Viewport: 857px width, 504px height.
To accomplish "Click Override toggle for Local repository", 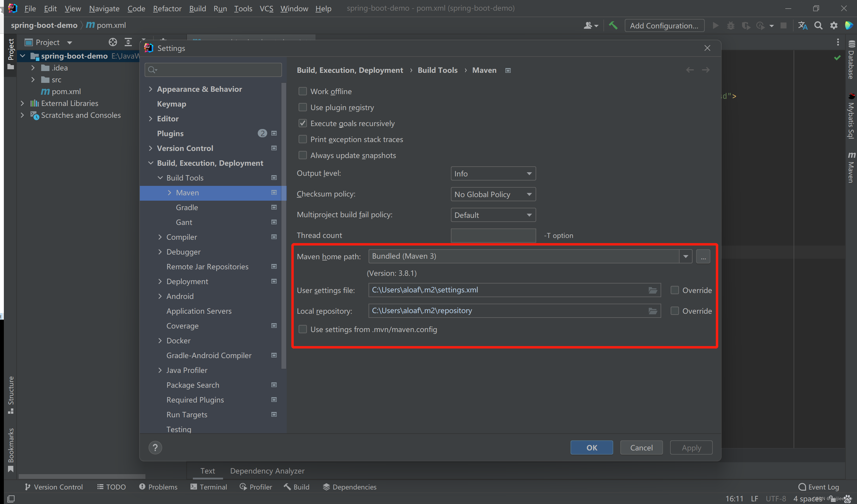I will pos(675,311).
